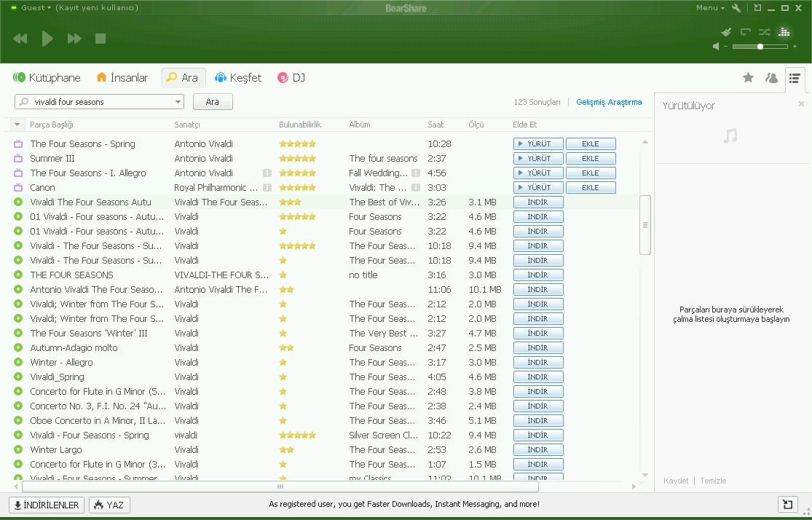The width and height of the screenshot is (812, 520).
Task: Download Autumn-Adagio molto with İNDİR
Action: click(x=539, y=348)
